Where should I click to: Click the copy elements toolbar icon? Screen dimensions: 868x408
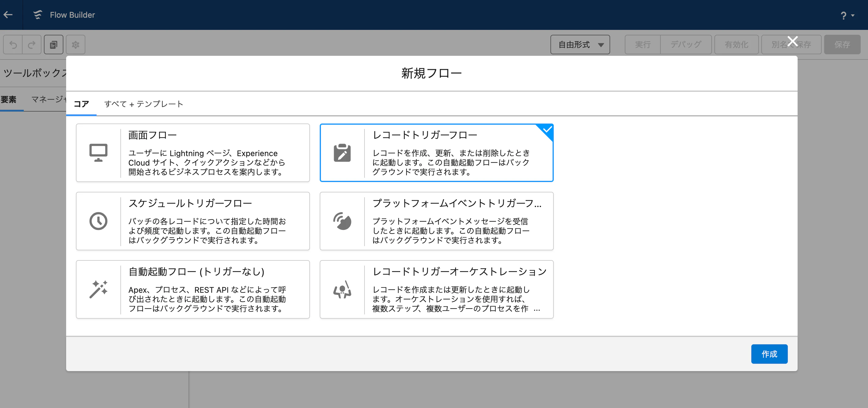(54, 45)
